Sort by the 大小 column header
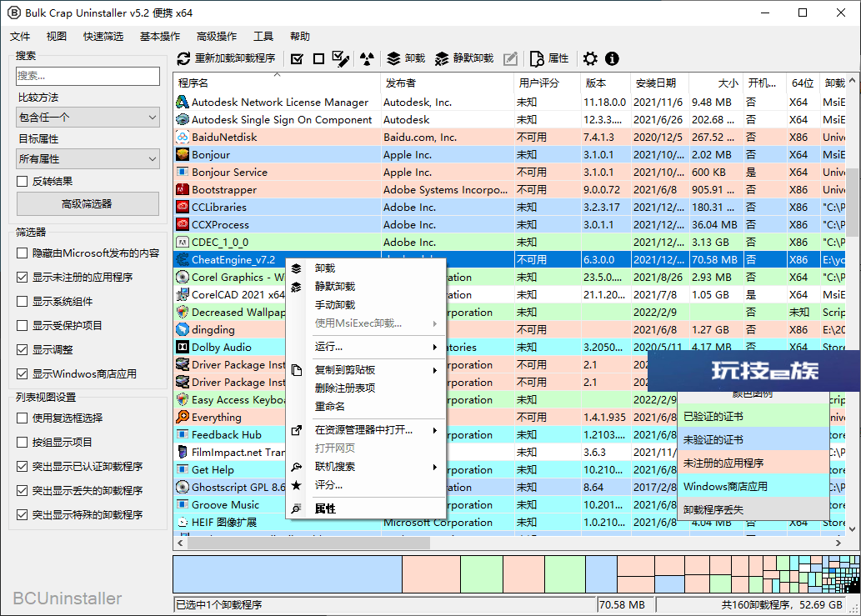The image size is (861, 616). [x=716, y=83]
